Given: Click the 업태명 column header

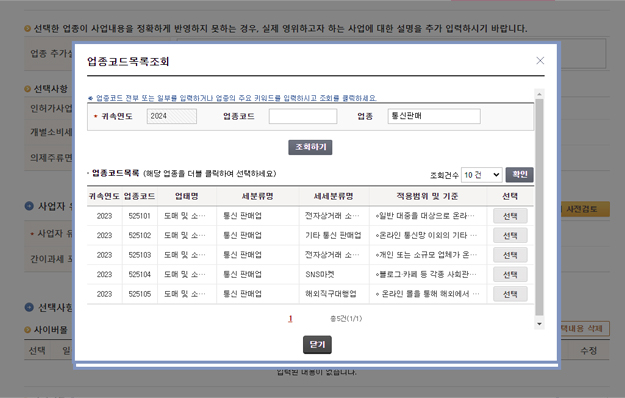Looking at the screenshot, I should 187,196.
